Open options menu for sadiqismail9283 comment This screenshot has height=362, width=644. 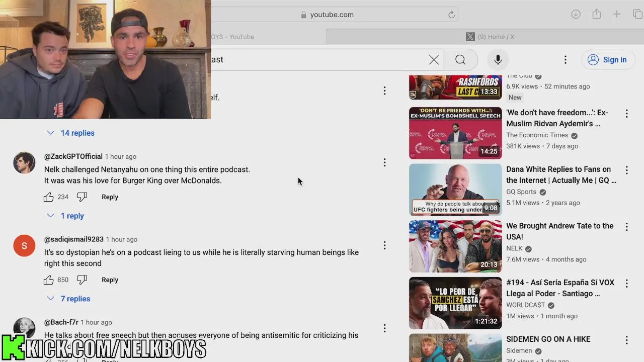coord(384,245)
